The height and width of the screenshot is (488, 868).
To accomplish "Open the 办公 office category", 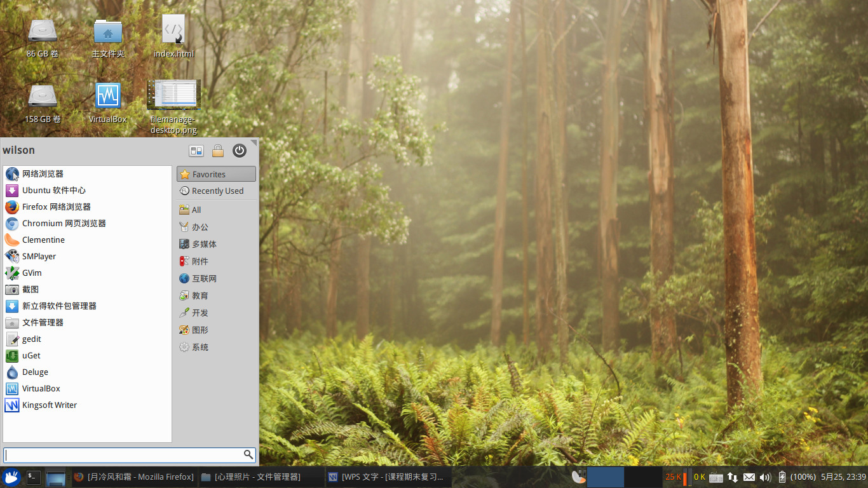I will point(216,227).
